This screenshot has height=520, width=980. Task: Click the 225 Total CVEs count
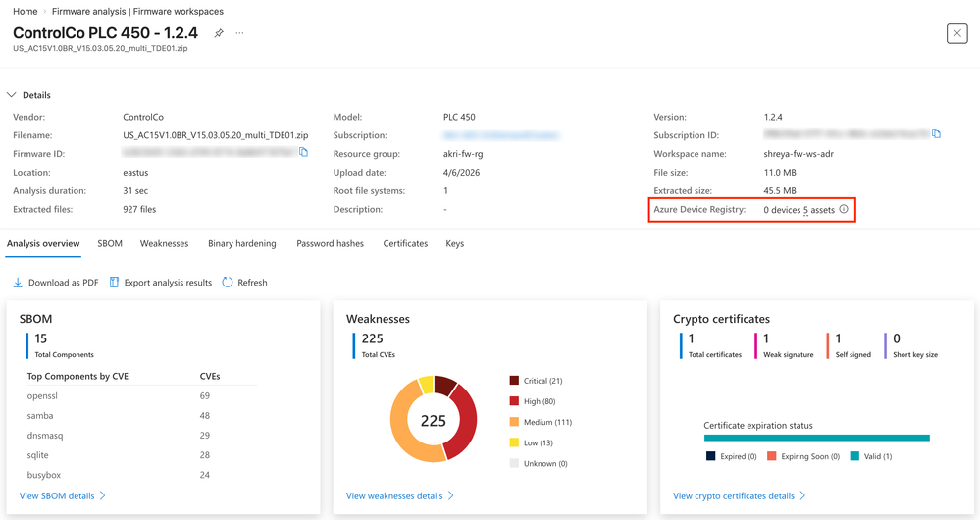[x=372, y=338]
